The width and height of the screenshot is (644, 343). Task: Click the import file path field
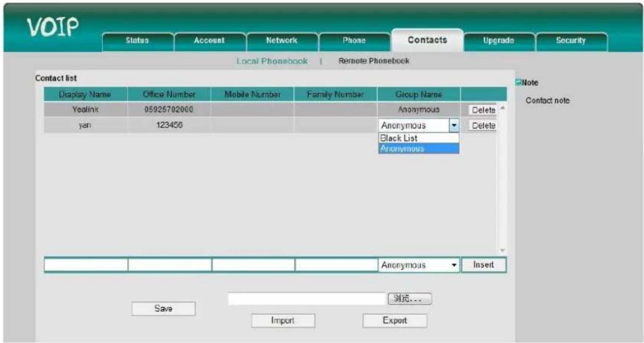[307, 299]
